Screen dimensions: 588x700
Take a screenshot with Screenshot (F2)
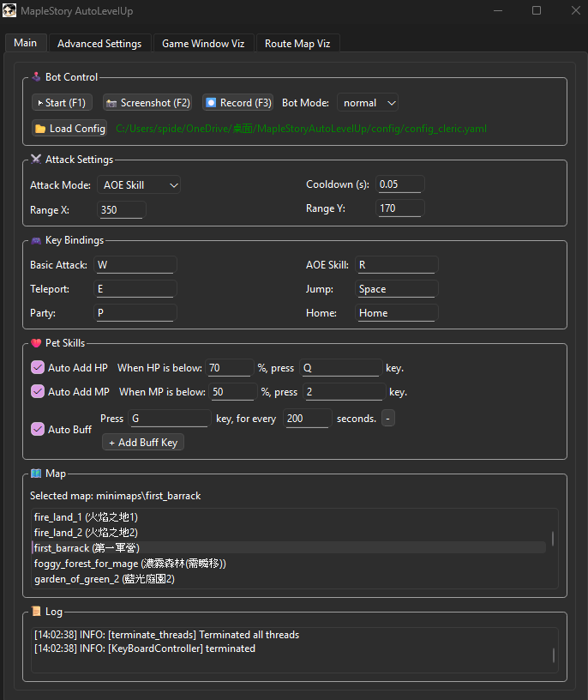click(x=147, y=103)
